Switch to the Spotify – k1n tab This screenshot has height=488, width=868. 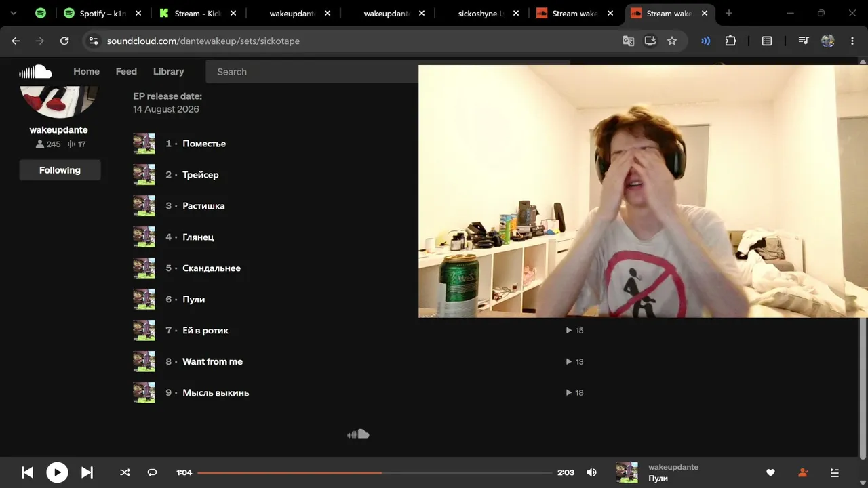(103, 13)
